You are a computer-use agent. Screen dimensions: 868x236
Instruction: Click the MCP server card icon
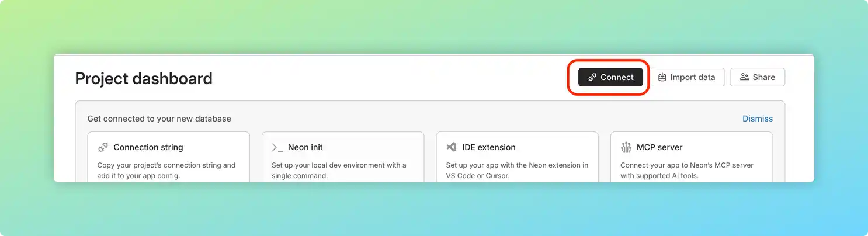pyautogui.click(x=626, y=147)
